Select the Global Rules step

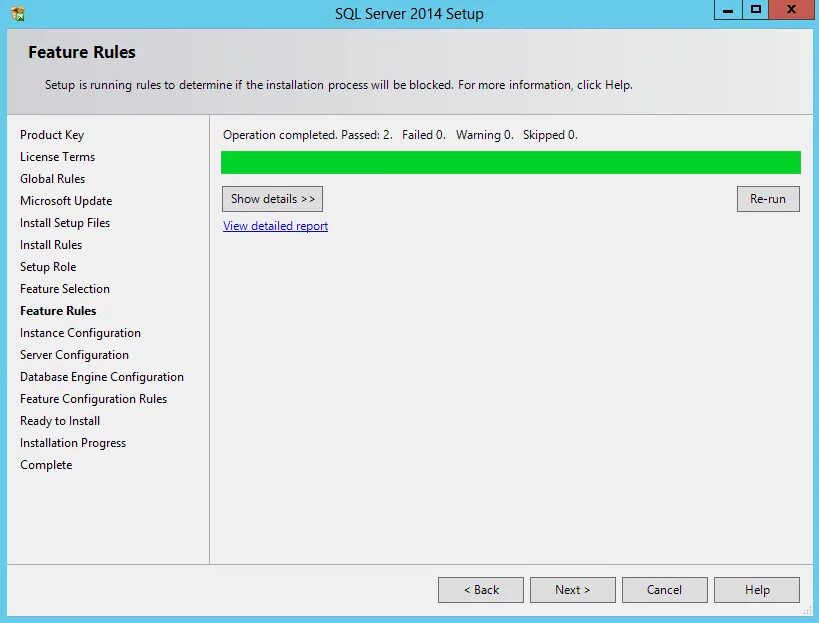[x=52, y=179]
